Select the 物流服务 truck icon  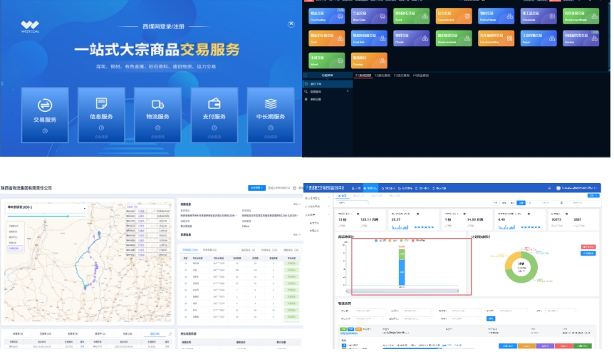[157, 104]
